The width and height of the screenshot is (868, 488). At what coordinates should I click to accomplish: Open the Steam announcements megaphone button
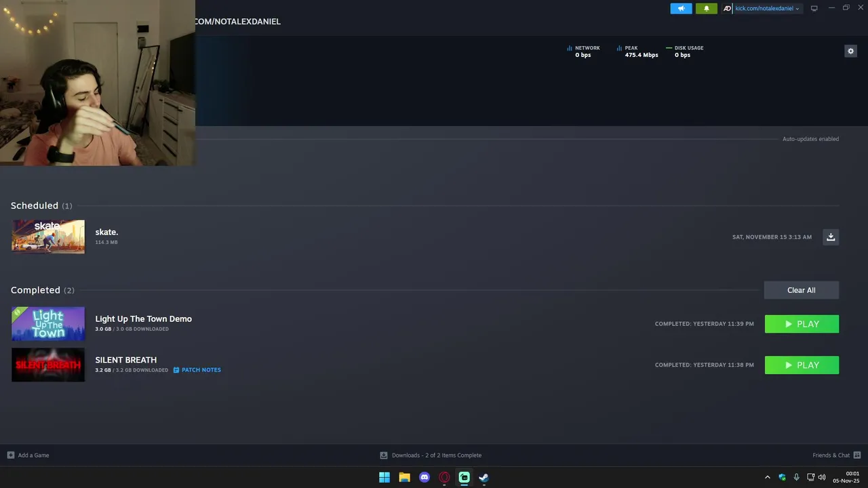(x=681, y=8)
